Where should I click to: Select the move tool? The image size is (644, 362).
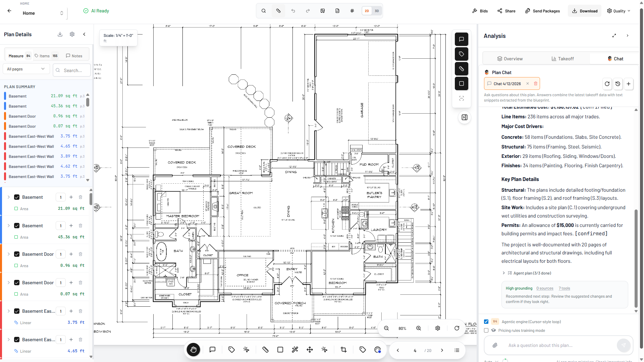(310, 350)
